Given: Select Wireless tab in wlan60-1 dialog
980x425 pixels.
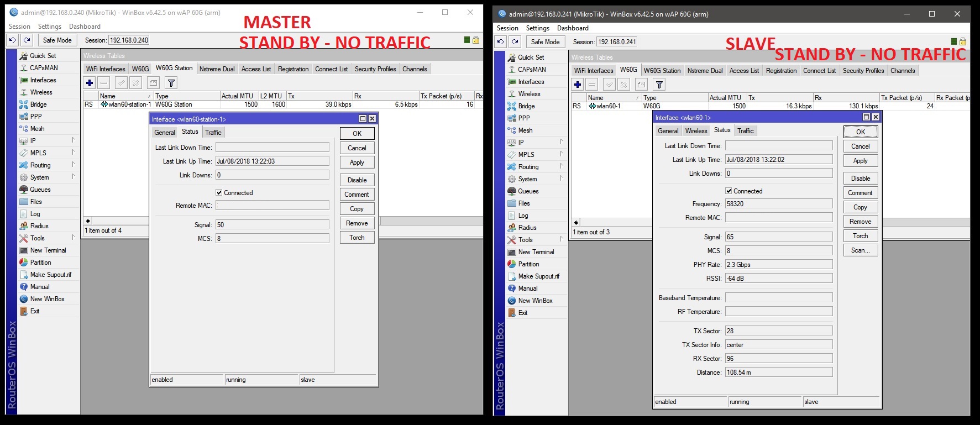Looking at the screenshot, I should click(x=696, y=131).
